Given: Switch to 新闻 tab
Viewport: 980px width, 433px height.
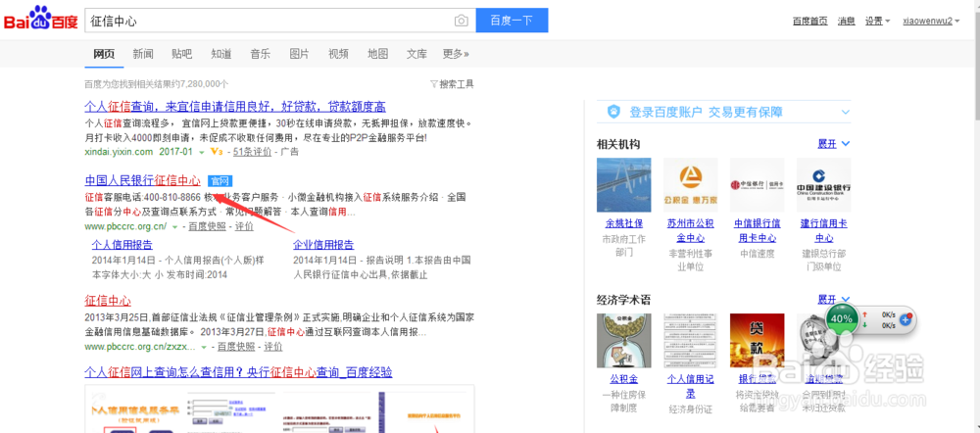Looking at the screenshot, I should tap(143, 54).
